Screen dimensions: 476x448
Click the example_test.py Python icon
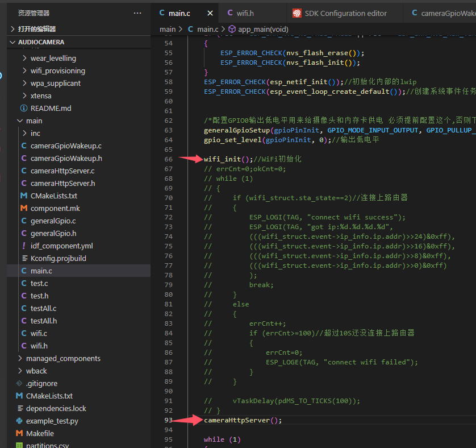pyautogui.click(x=19, y=421)
